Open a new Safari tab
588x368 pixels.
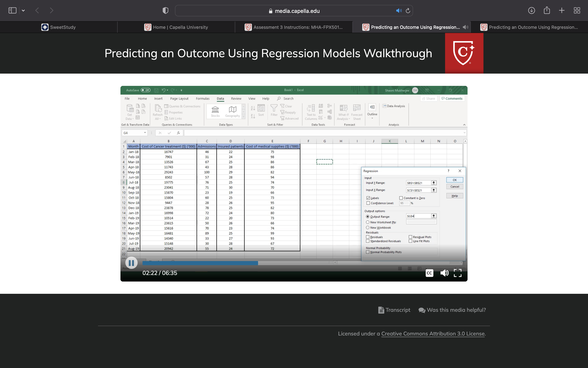562,10
